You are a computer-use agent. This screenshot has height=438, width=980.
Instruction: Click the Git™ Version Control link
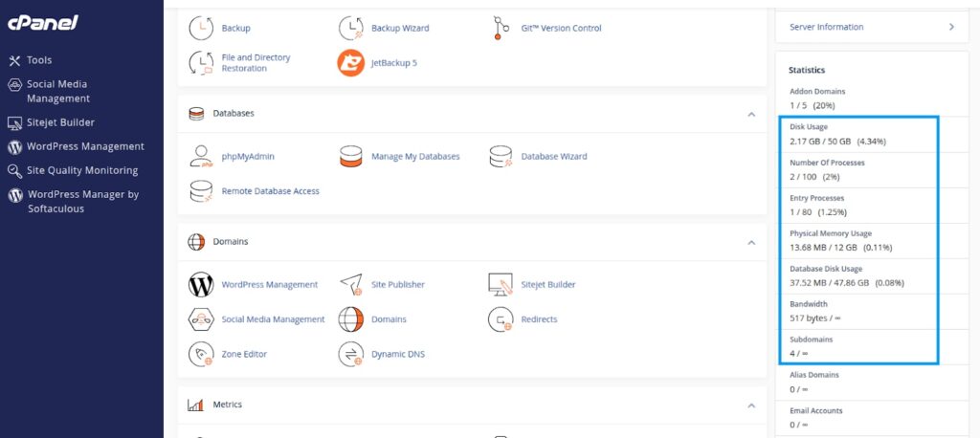pyautogui.click(x=561, y=28)
